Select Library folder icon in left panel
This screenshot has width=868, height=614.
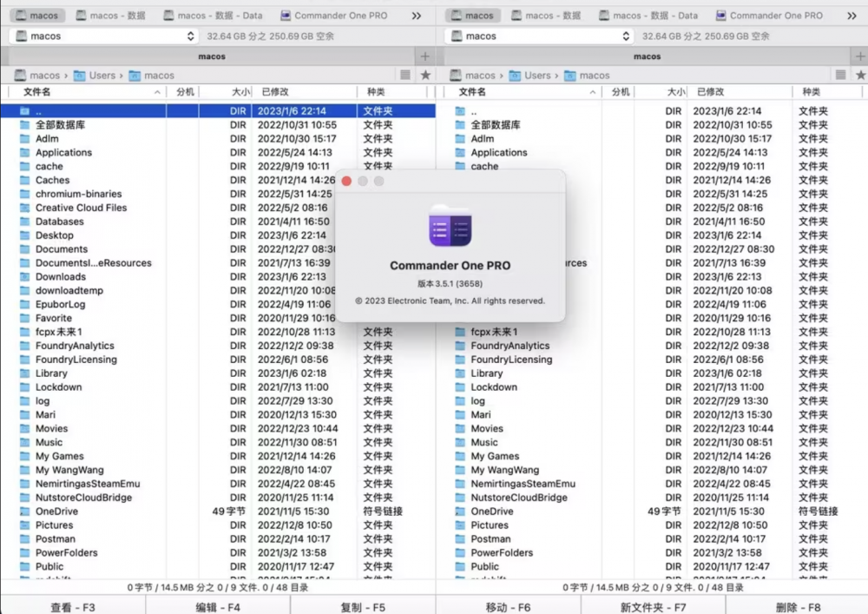(x=25, y=373)
